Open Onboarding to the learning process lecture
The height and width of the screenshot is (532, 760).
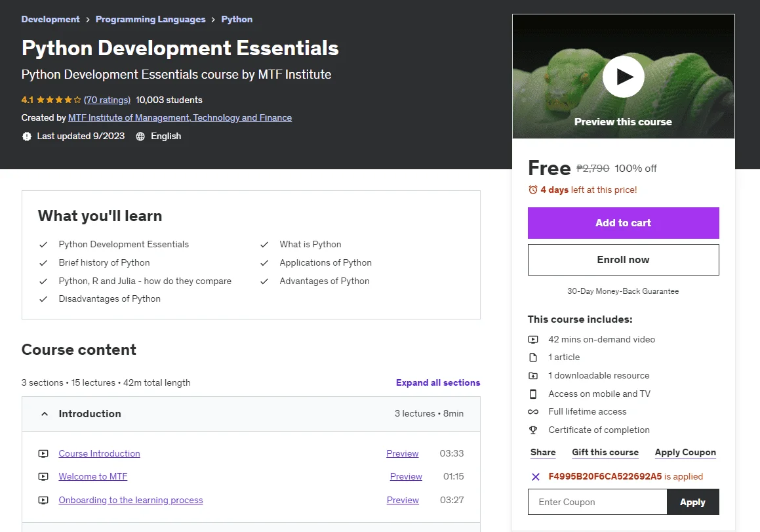[131, 500]
